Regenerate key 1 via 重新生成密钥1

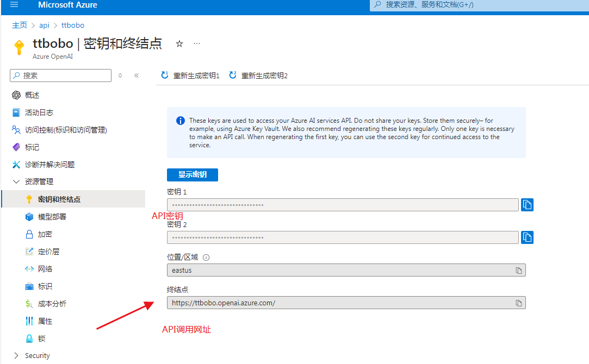(x=190, y=76)
